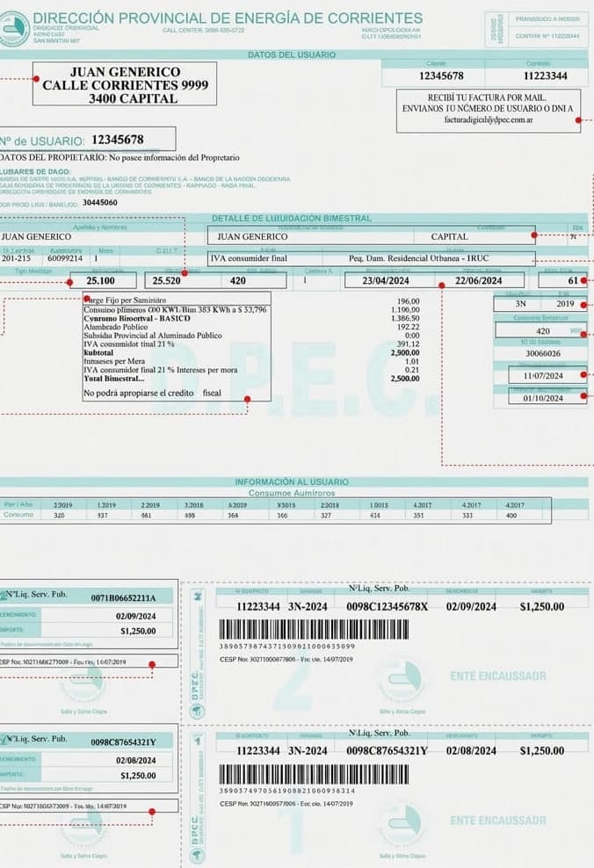Screen dimensions: 594x868
Task: Click the 'CAPITAL' locality field
Action: pos(450,236)
